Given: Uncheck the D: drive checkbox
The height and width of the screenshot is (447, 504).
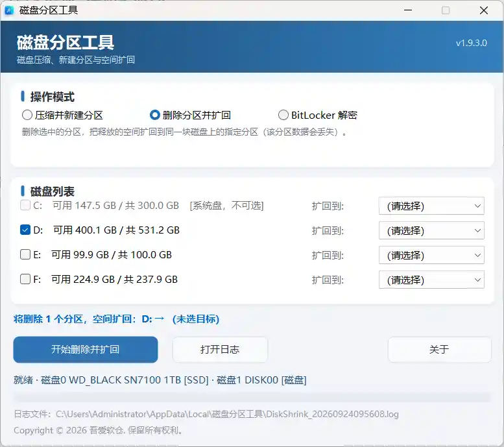Looking at the screenshot, I should click(x=25, y=230).
